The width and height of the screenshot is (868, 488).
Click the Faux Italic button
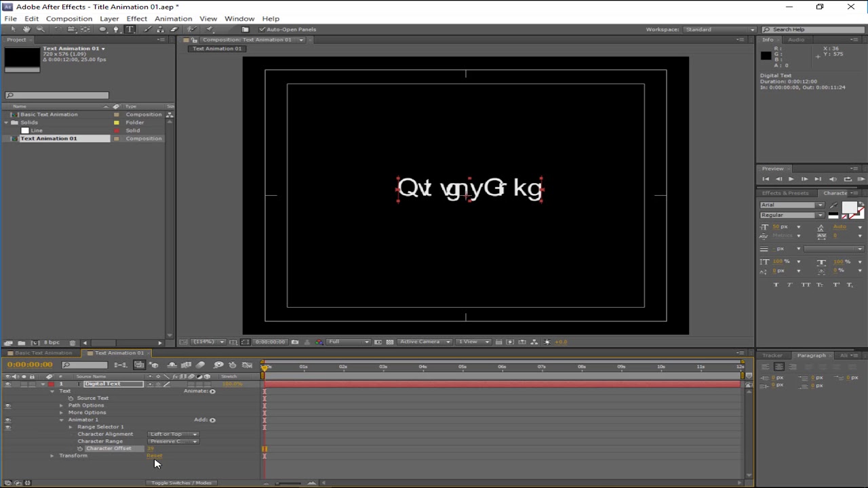[x=790, y=285]
